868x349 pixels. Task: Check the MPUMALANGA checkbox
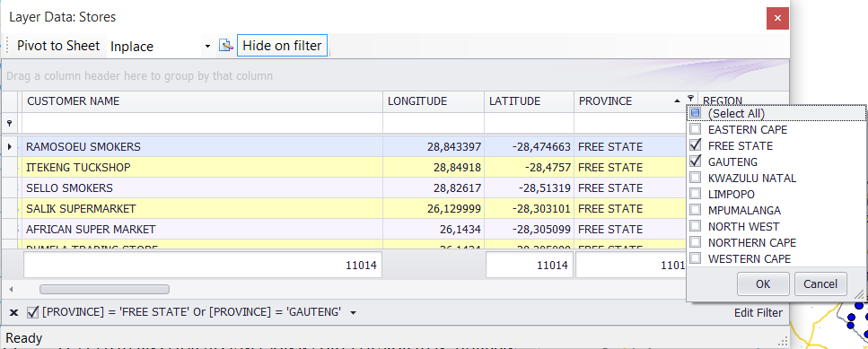pos(696,210)
